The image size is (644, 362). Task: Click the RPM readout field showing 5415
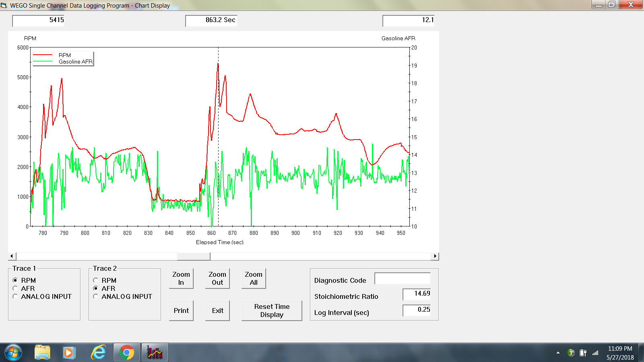coord(38,21)
